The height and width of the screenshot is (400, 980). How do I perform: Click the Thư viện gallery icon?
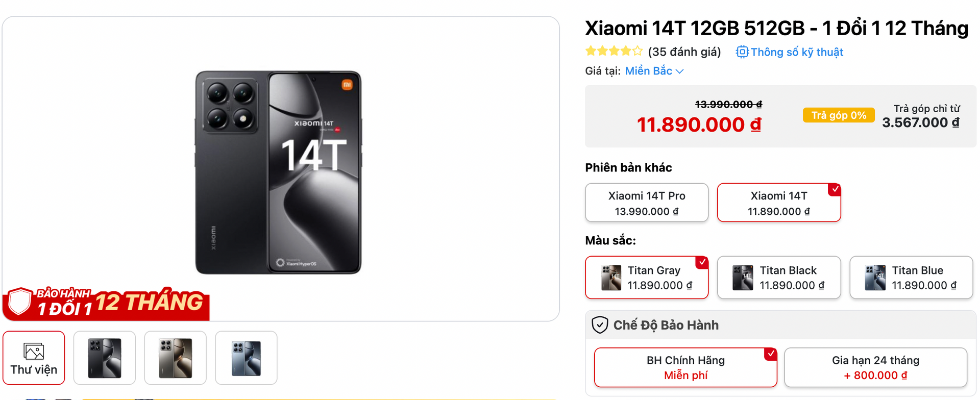pyautogui.click(x=34, y=352)
